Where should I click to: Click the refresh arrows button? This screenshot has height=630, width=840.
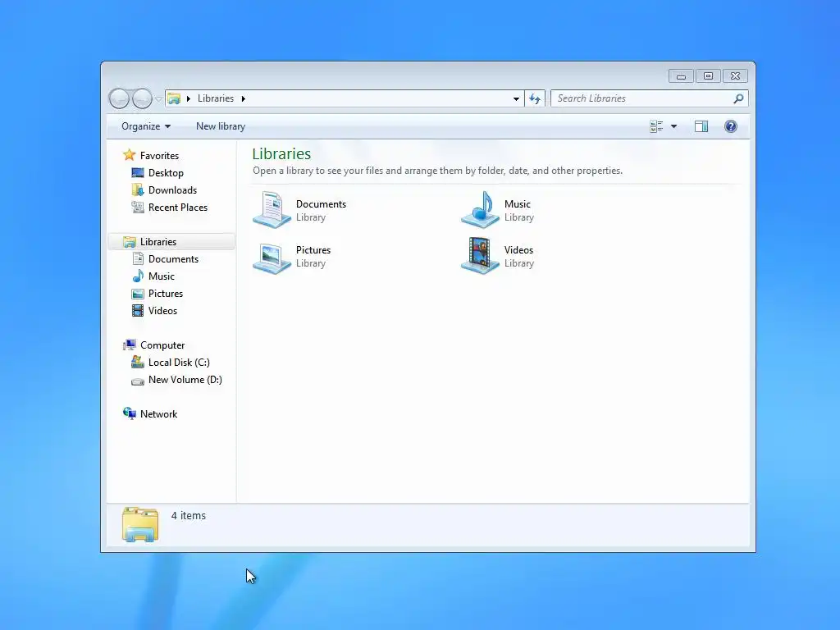pyautogui.click(x=535, y=98)
